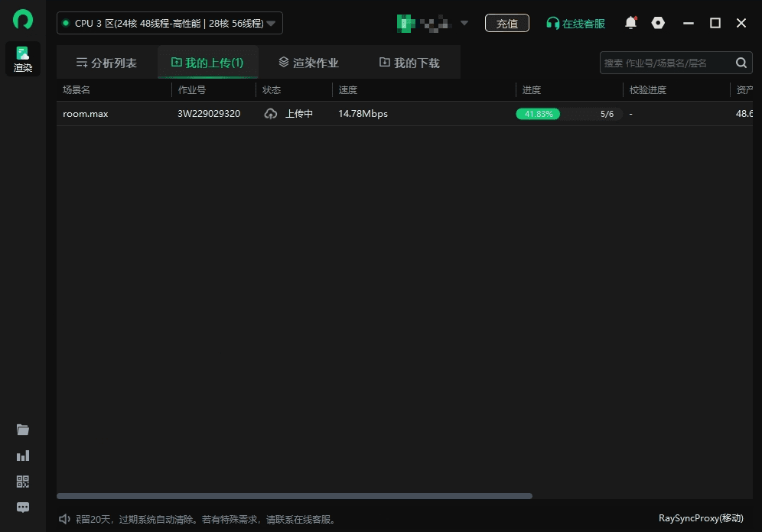Image resolution: width=762 pixels, height=532 pixels.
Task: Contact 在线客服 online support
Action: coord(575,24)
